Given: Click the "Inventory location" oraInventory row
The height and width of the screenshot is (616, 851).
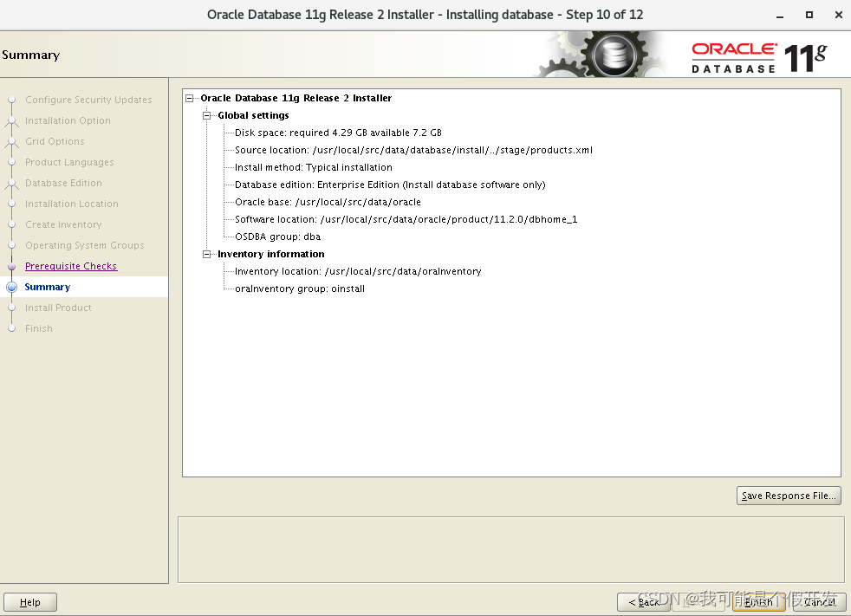Looking at the screenshot, I should pyautogui.click(x=358, y=271).
